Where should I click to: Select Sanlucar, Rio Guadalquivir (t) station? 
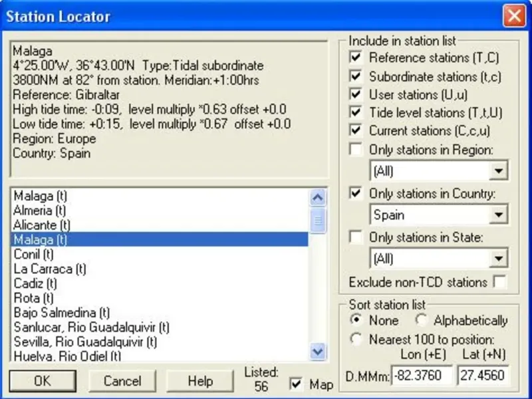[x=160, y=327]
